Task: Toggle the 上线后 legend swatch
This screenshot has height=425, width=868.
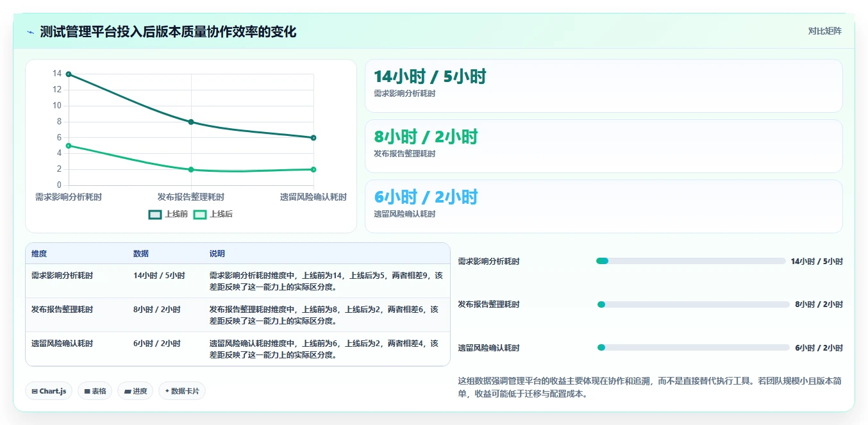Action: [200, 214]
